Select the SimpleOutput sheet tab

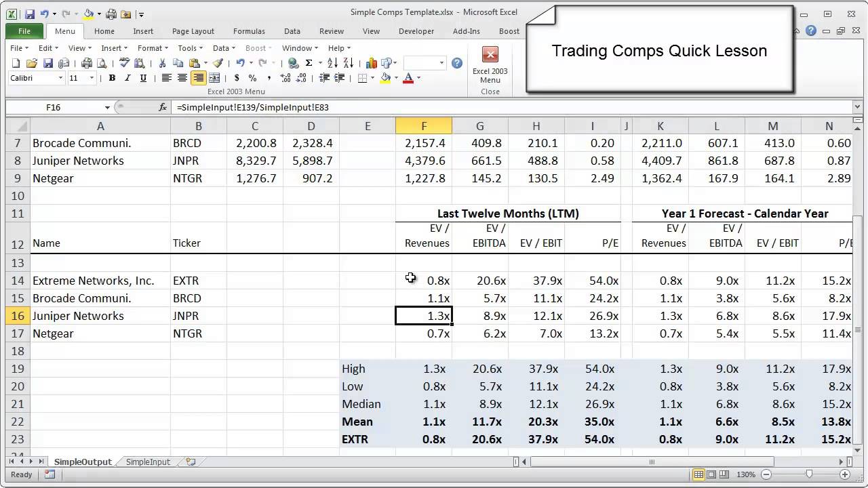click(83, 462)
